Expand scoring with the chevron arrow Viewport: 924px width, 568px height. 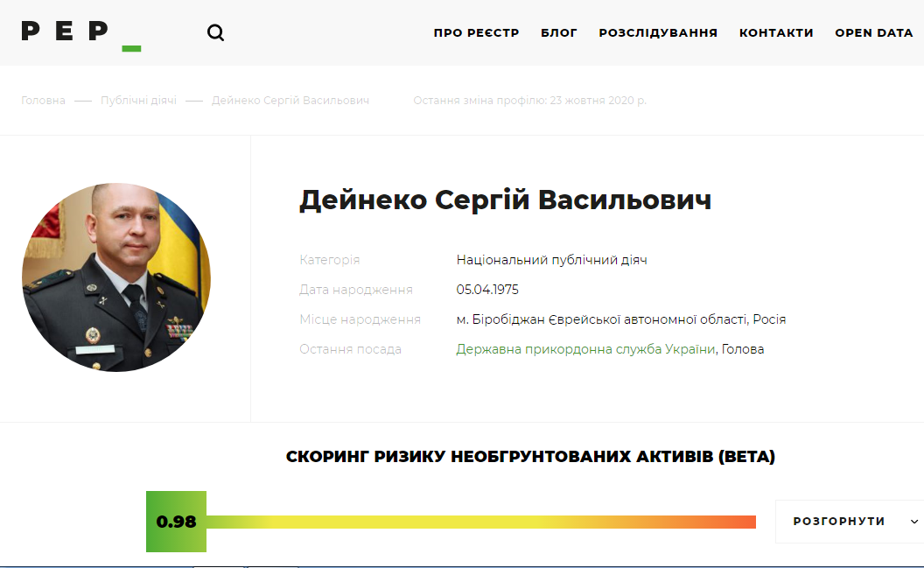[x=914, y=522]
